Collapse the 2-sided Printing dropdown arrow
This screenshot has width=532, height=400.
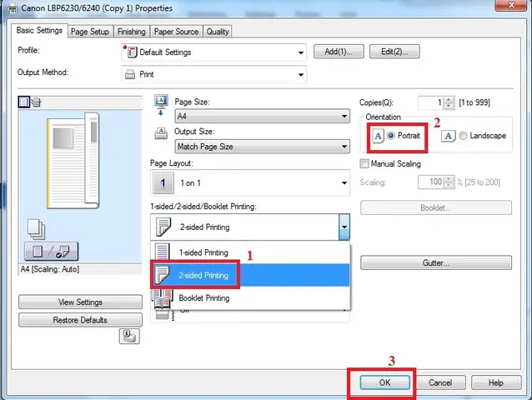pyautogui.click(x=344, y=227)
